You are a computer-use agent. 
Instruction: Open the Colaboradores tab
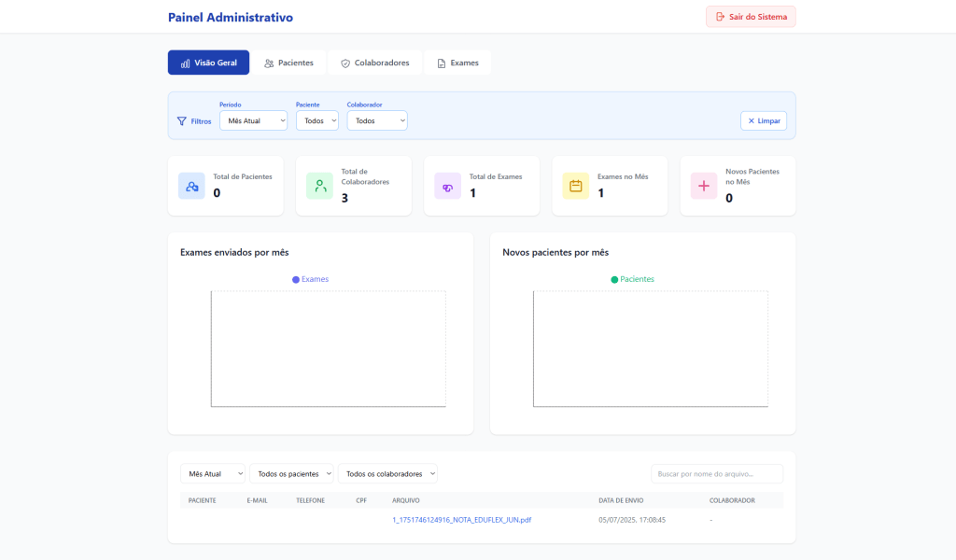point(374,63)
